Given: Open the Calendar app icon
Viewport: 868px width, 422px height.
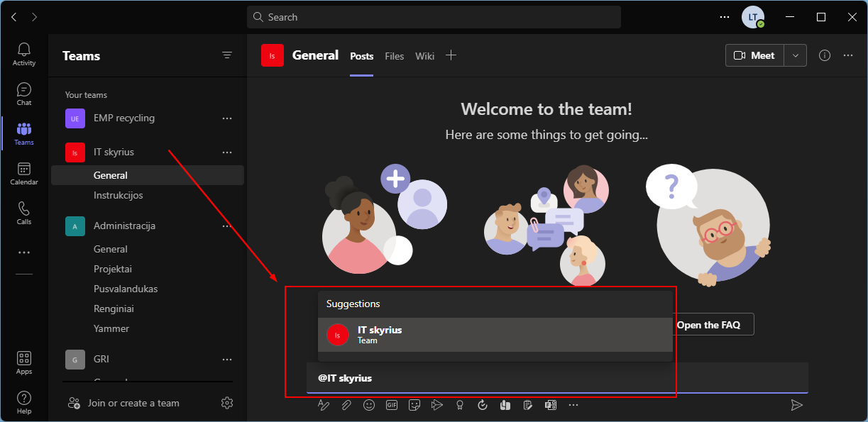Looking at the screenshot, I should (x=24, y=173).
